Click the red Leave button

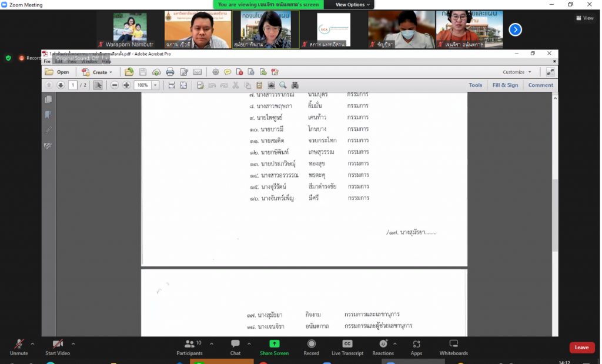(581, 348)
